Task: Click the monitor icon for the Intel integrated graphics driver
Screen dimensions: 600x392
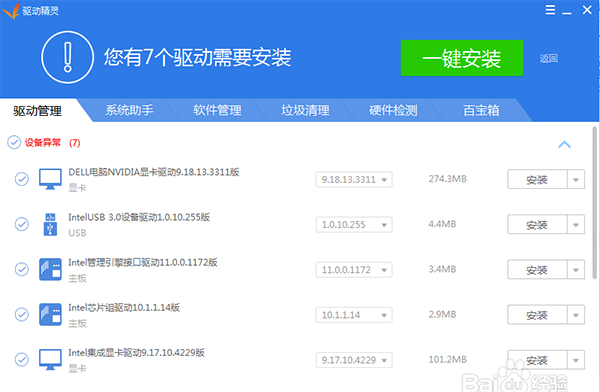Action: coord(50,359)
